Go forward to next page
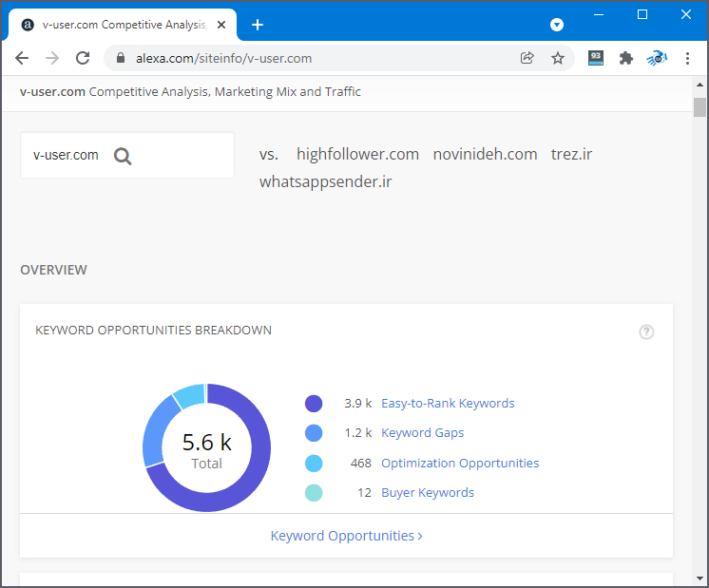709x588 pixels. 52,58
